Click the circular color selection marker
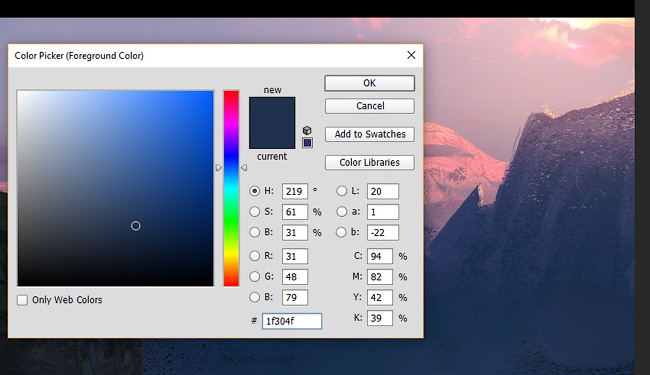Viewport: 650px width, 375px height. pyautogui.click(x=136, y=226)
